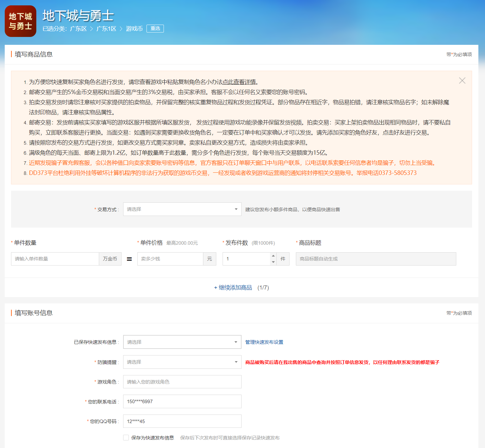This screenshot has height=448, width=485.
Task: Focus the 单件价格 input field
Action: pyautogui.click(x=170, y=259)
